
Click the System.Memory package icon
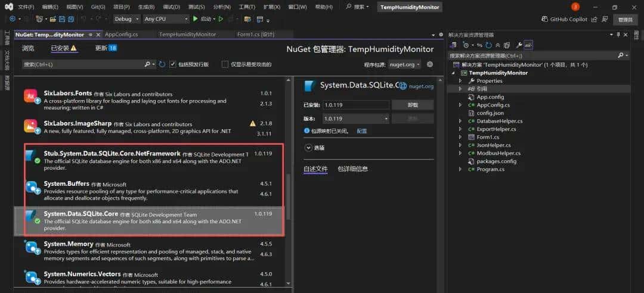(x=32, y=248)
